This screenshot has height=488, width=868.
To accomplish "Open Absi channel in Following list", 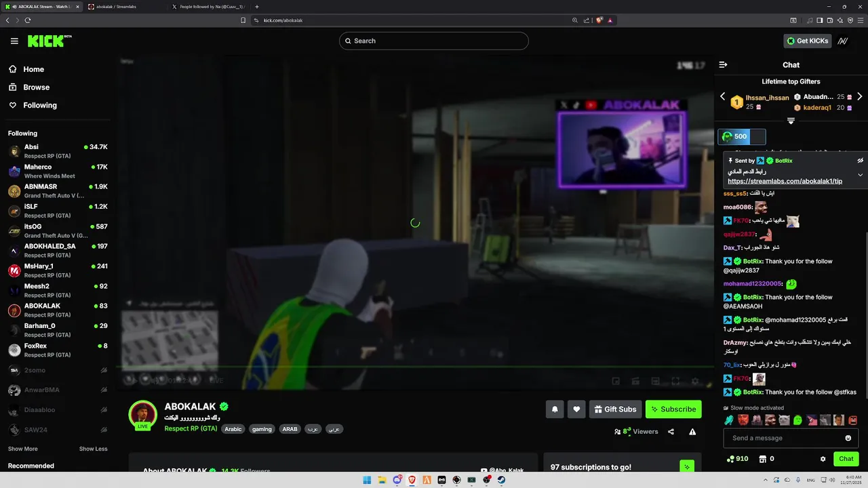I will click(x=58, y=151).
